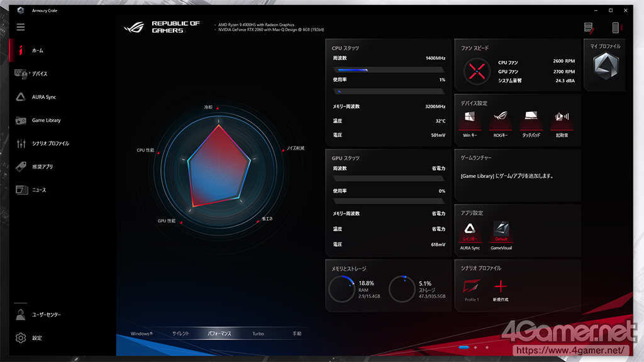The height and width of the screenshot is (362, 644).
Task: Click the list view icon top right
Action: click(589, 28)
